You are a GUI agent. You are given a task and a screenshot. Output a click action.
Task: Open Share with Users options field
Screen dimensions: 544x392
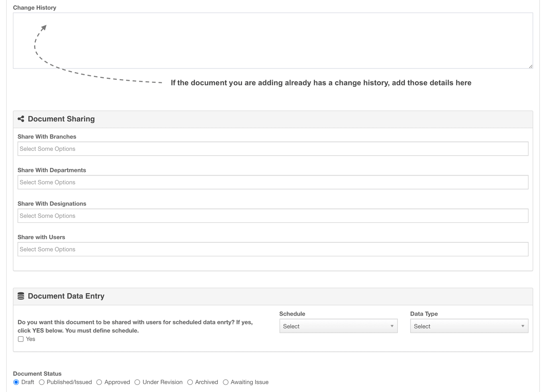pos(273,249)
